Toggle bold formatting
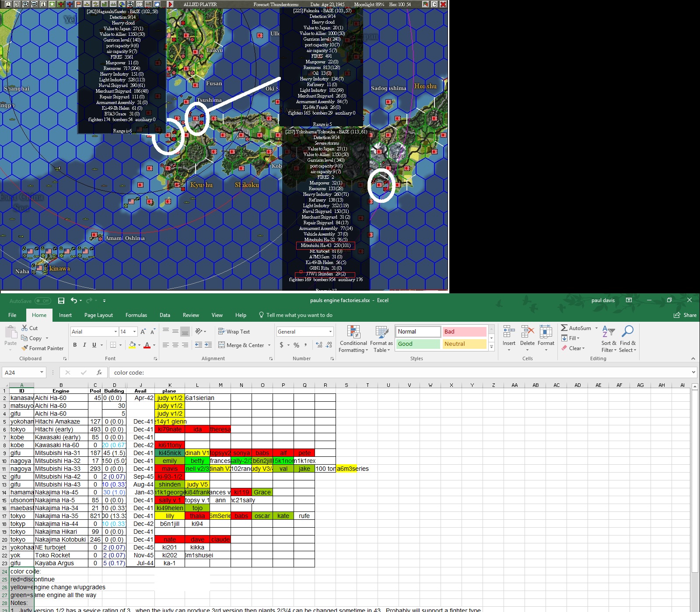 [75, 345]
